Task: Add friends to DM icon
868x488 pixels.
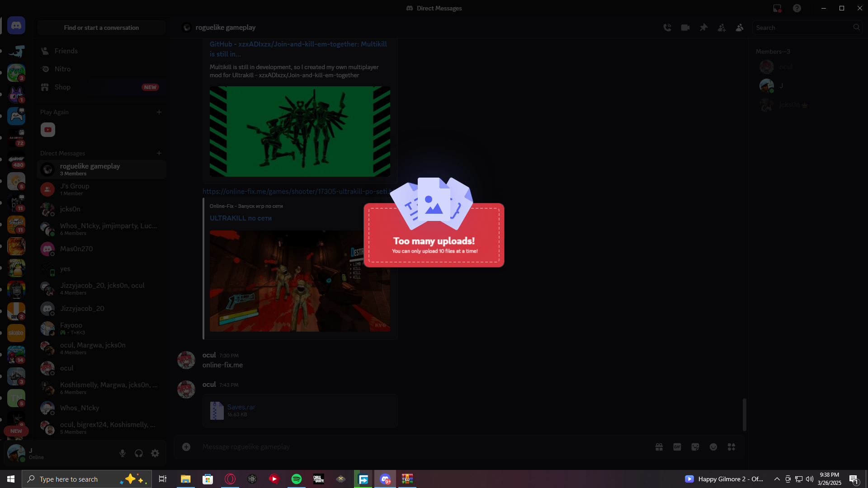Action: click(722, 28)
